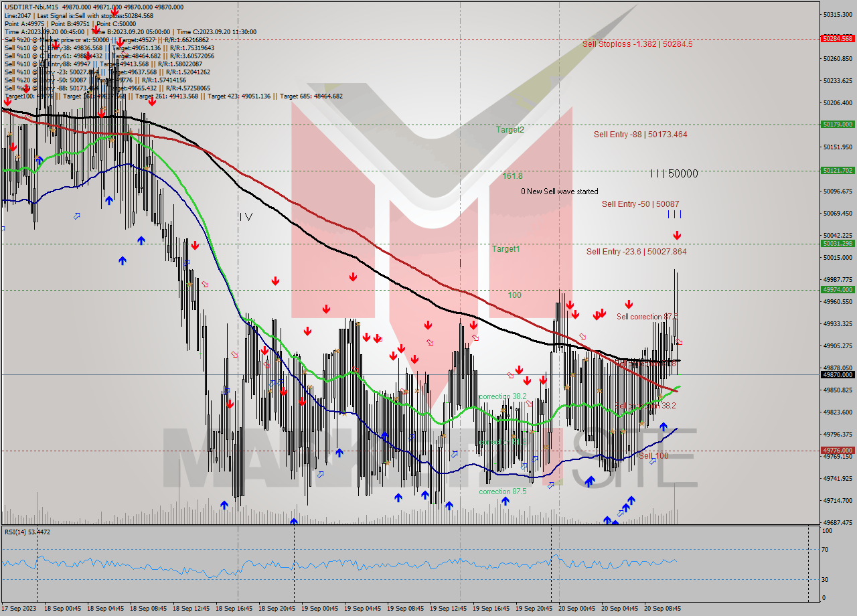Viewport: 857px width, 616px height.
Task: Click the '20 Sep 08:45' time label
Action: coord(662,608)
